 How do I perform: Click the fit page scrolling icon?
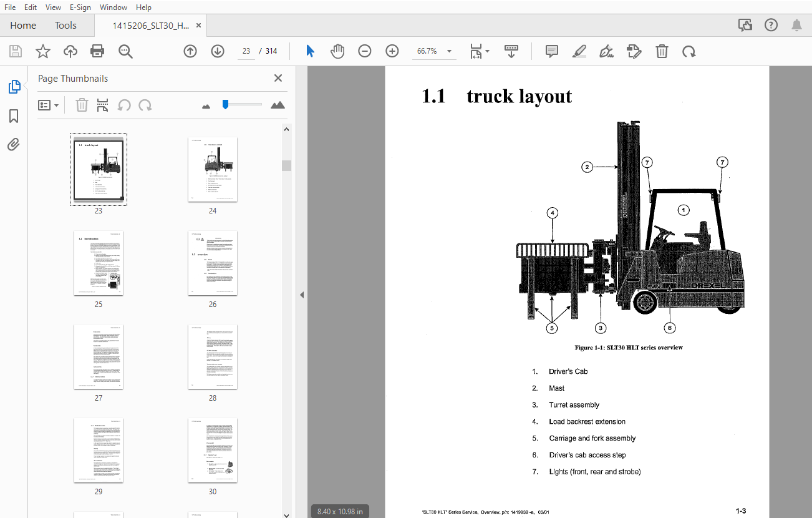(x=476, y=51)
